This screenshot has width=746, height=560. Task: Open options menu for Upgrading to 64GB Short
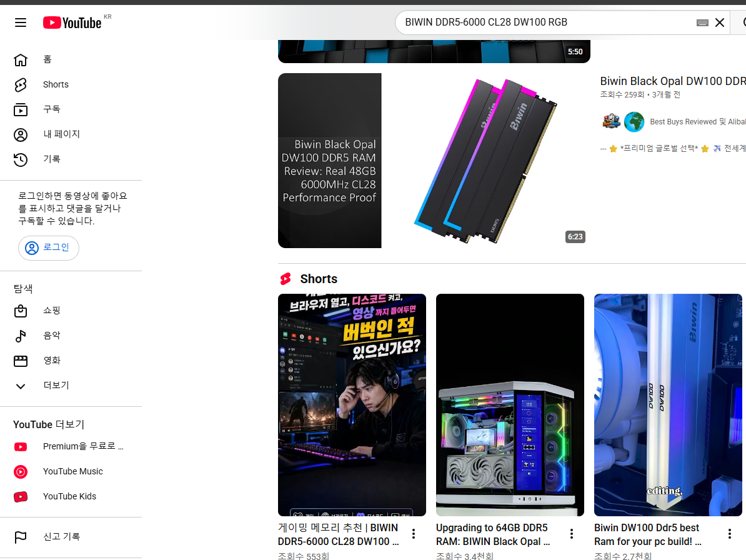[572, 534]
